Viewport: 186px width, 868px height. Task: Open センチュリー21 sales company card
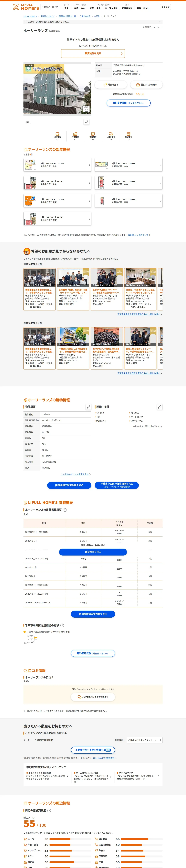[x=73, y=348]
